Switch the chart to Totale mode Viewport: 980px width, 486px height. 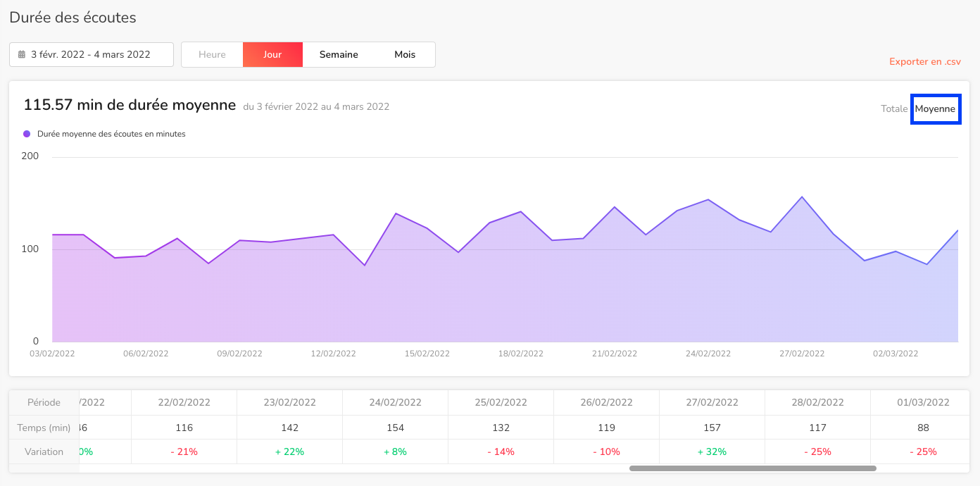[894, 109]
